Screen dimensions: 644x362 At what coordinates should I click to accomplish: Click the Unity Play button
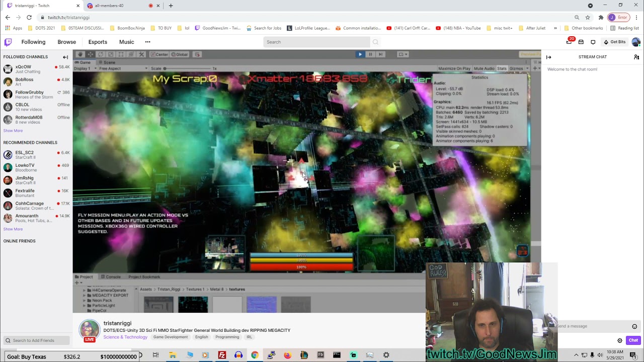(x=360, y=54)
